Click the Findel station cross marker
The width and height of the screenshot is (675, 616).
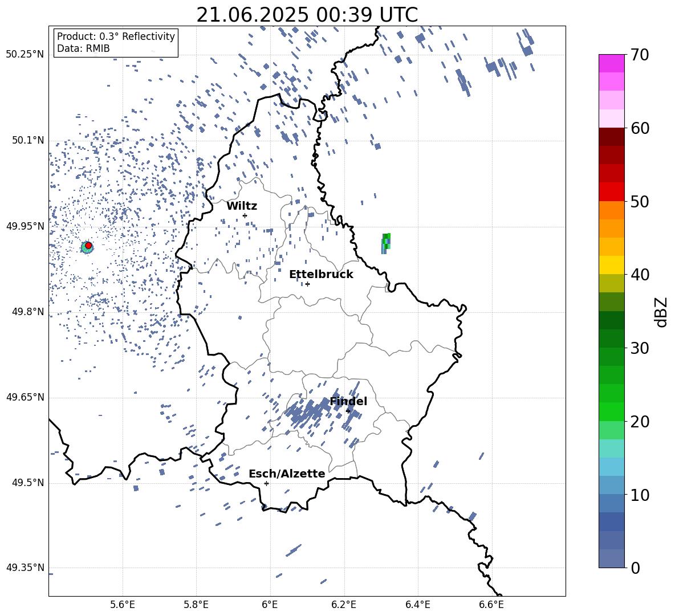click(x=348, y=411)
